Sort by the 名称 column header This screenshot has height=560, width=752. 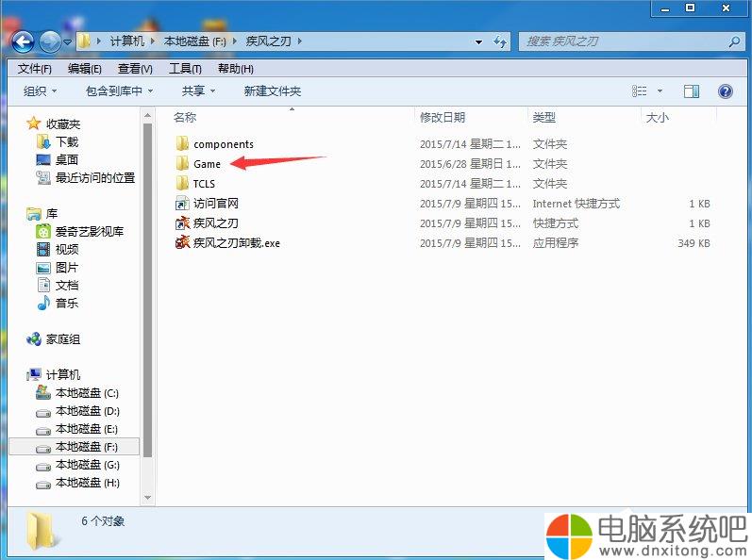[x=185, y=117]
